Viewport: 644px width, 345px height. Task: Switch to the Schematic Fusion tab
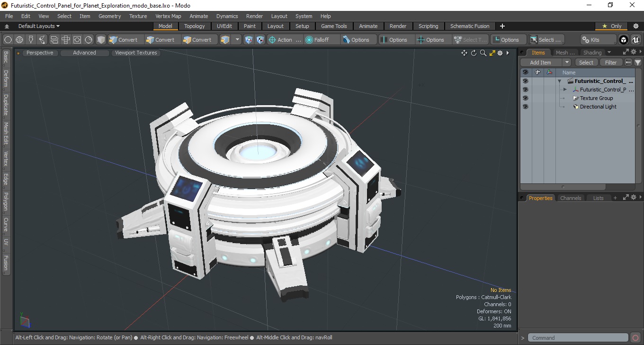[470, 26]
